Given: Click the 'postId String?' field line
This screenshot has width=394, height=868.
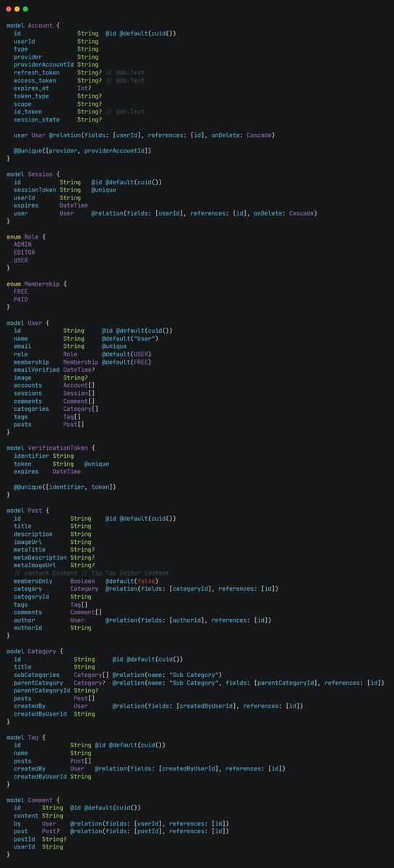Looking at the screenshot, I should (x=40, y=839).
